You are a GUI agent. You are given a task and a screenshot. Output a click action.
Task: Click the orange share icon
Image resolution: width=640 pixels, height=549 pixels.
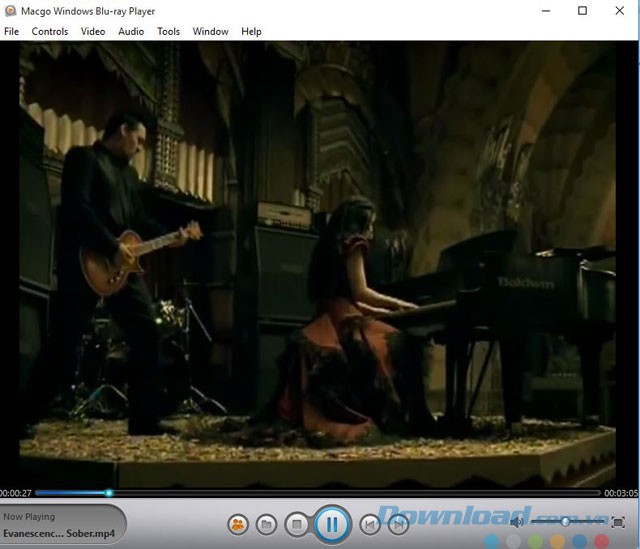238,523
